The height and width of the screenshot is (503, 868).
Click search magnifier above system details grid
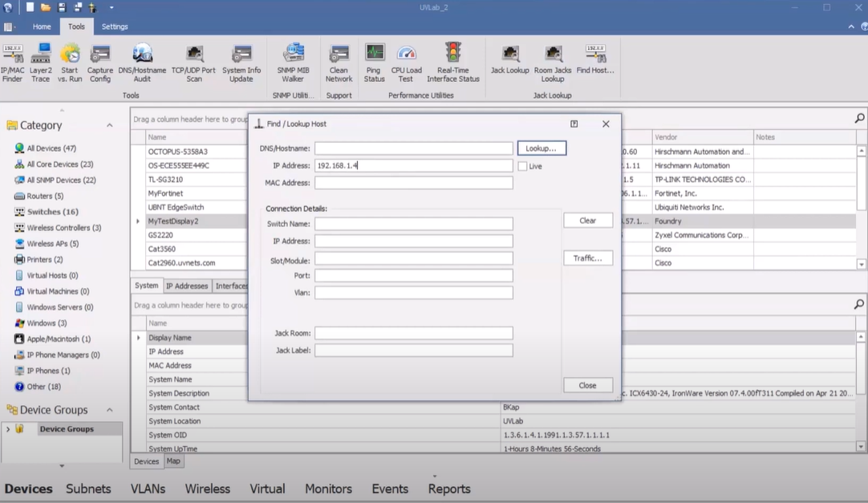coord(859,304)
